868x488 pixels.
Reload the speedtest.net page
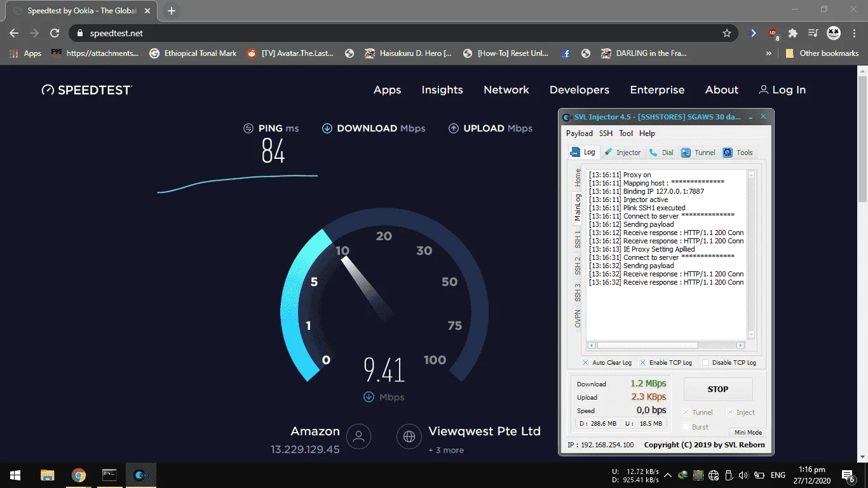tap(55, 33)
